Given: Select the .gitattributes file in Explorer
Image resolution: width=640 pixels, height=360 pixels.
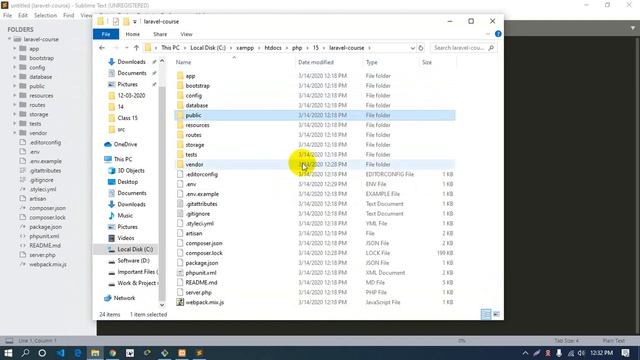Looking at the screenshot, I should point(201,204).
